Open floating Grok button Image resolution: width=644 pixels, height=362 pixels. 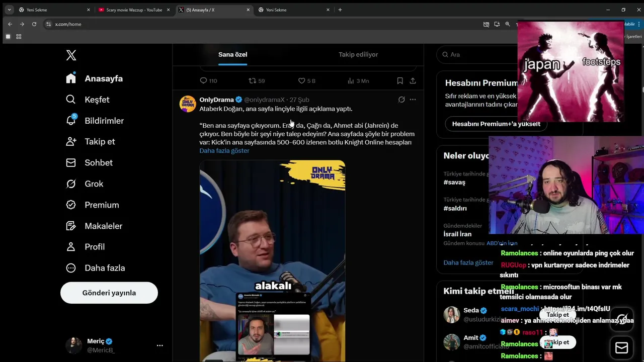coord(622,319)
